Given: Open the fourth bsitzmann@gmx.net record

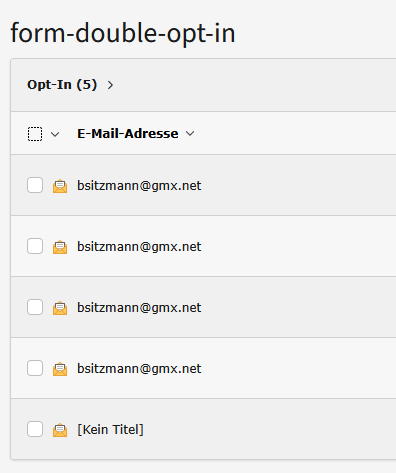Looking at the screenshot, I should click(139, 368).
